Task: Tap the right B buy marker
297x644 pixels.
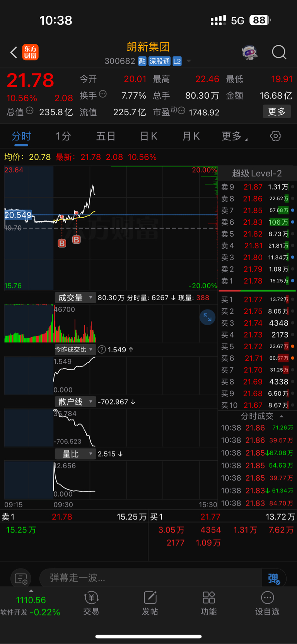Action: click(77, 240)
